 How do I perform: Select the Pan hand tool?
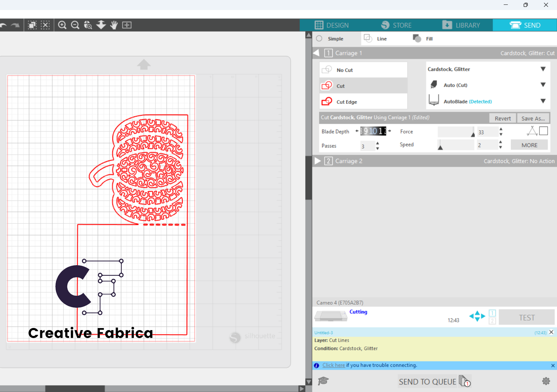coord(114,25)
